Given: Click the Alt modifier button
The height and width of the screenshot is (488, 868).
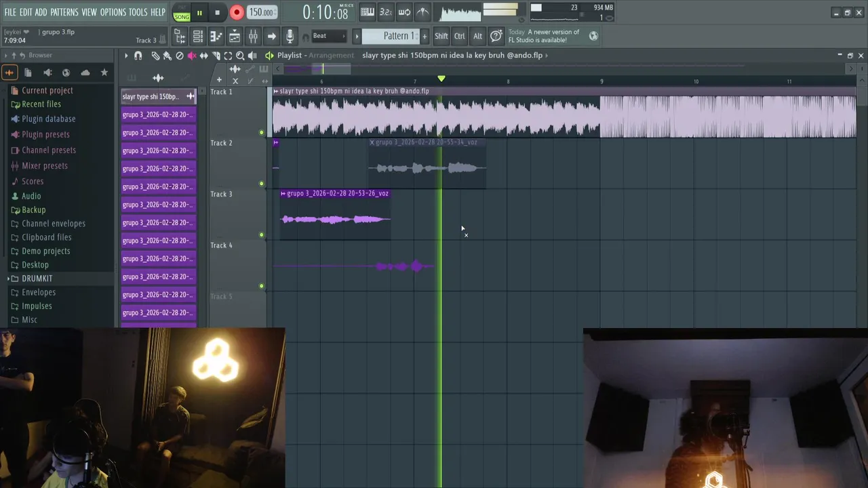Looking at the screenshot, I should (477, 36).
